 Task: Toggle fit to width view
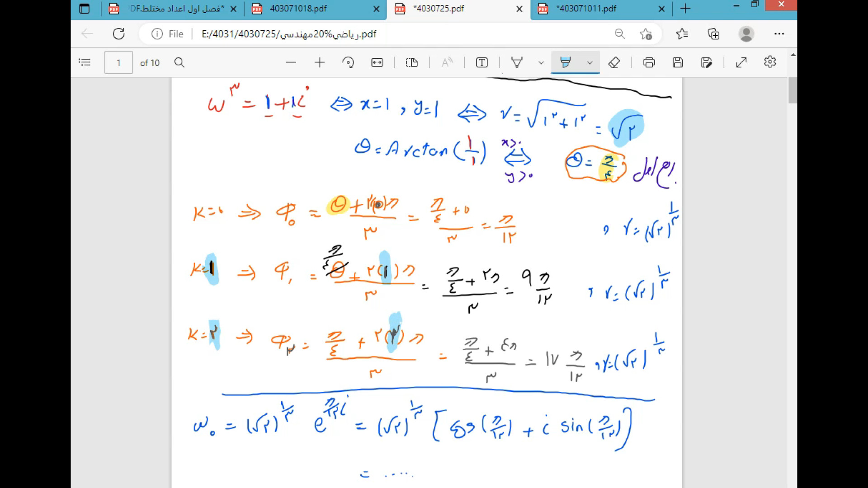pos(377,62)
